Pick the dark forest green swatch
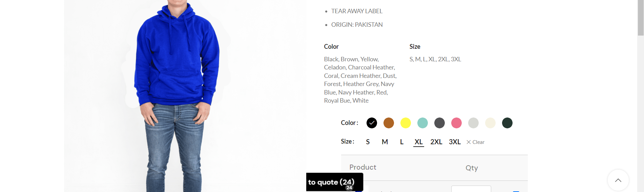 (x=507, y=123)
